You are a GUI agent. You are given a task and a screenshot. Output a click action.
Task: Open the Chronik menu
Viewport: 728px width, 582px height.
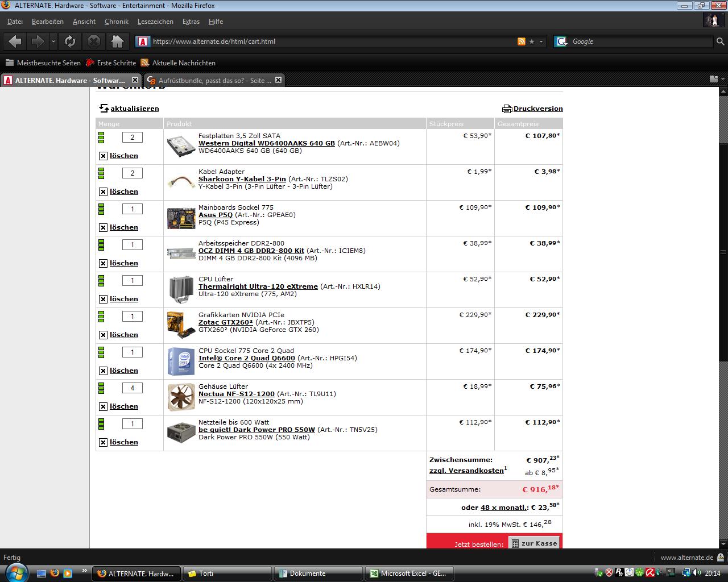point(117,22)
